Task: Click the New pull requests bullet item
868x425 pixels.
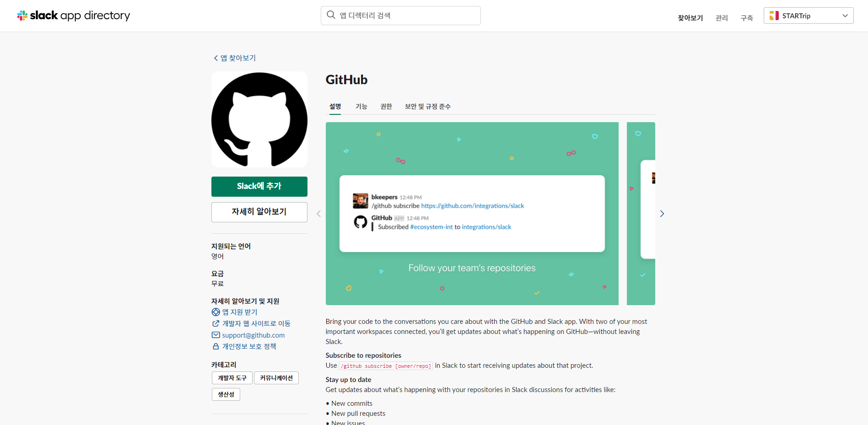Action: pos(358,414)
